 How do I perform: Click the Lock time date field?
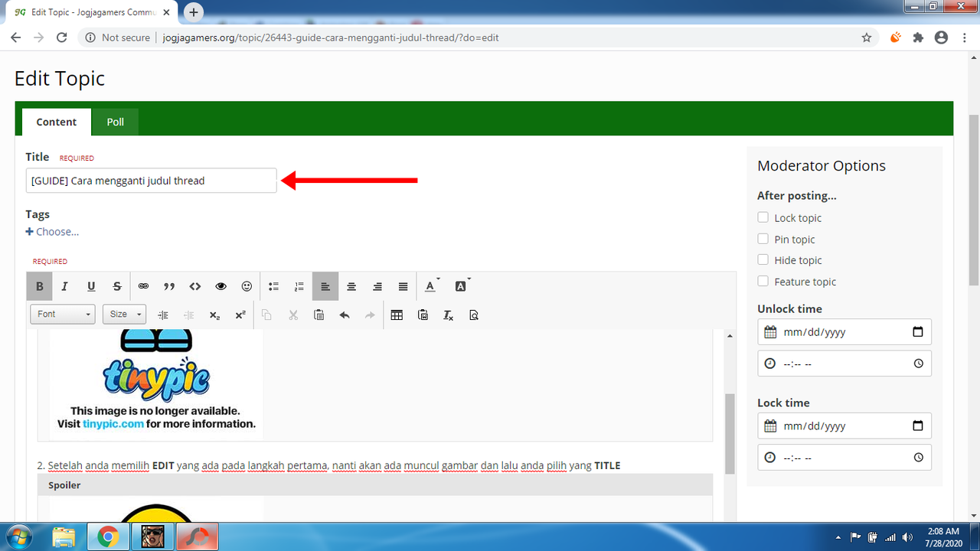pyautogui.click(x=844, y=426)
